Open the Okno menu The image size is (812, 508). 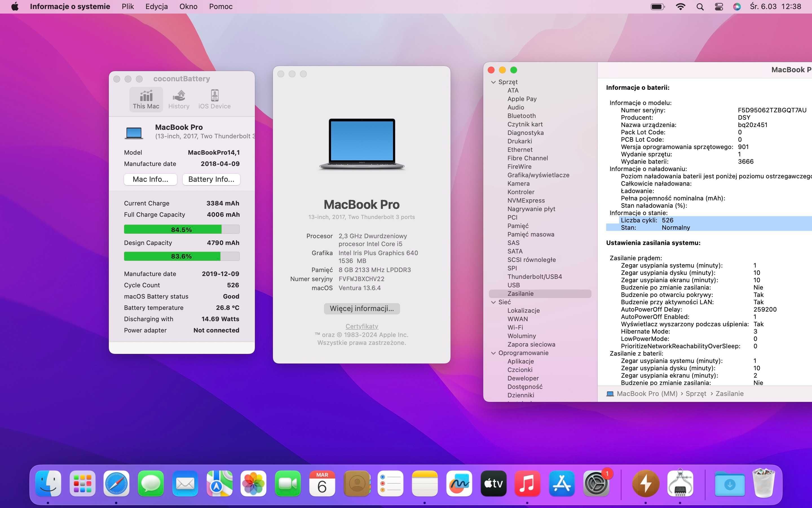coord(188,6)
